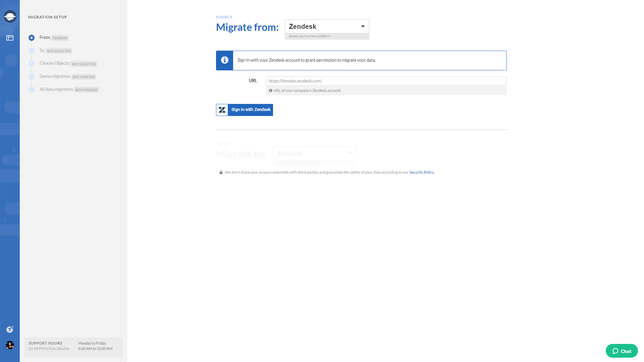This screenshot has height=362, width=644.
Task: Open the help question mark icon
Action: [10, 329]
